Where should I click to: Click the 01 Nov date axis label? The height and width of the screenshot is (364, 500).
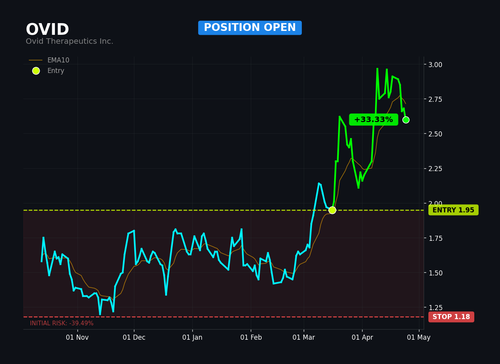(77, 337)
